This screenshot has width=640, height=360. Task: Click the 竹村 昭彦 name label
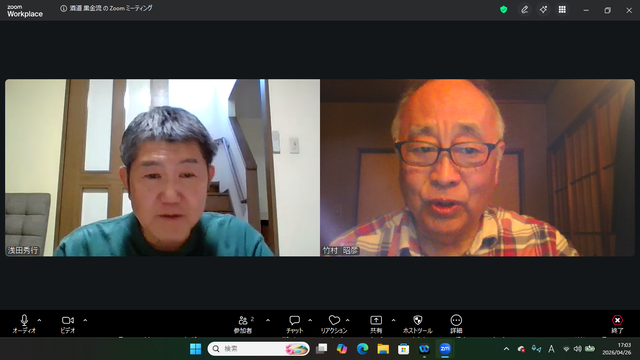click(x=340, y=250)
